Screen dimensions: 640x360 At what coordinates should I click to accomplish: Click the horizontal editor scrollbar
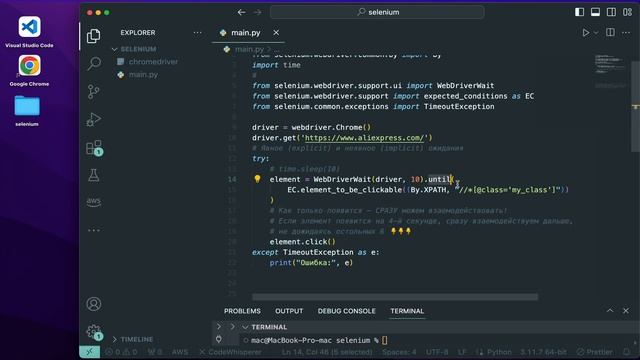point(395,297)
